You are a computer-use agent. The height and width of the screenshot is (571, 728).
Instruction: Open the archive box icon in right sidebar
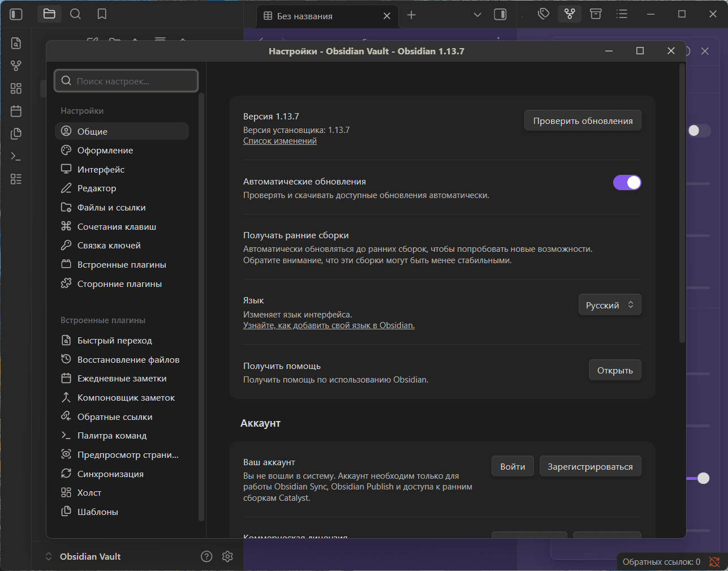point(596,14)
